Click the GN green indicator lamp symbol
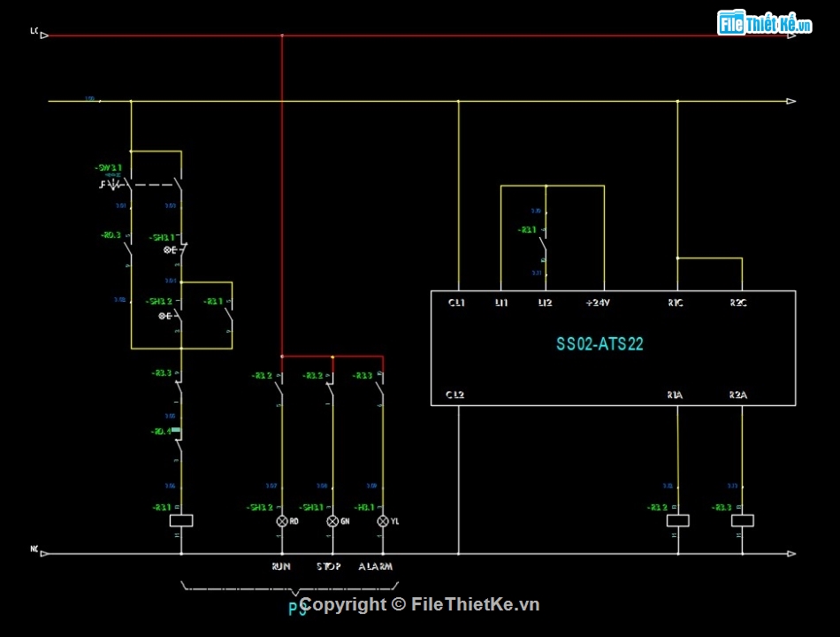The height and width of the screenshot is (637, 840). click(332, 521)
